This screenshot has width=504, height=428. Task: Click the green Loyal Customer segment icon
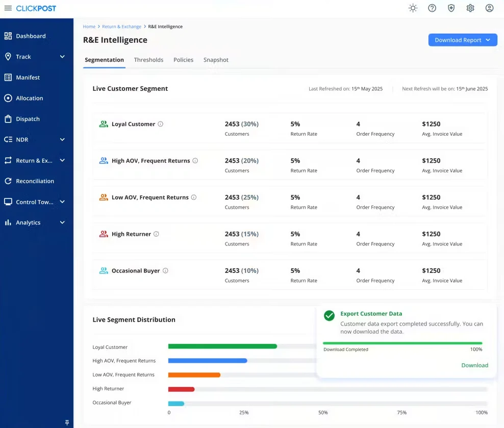tap(104, 124)
